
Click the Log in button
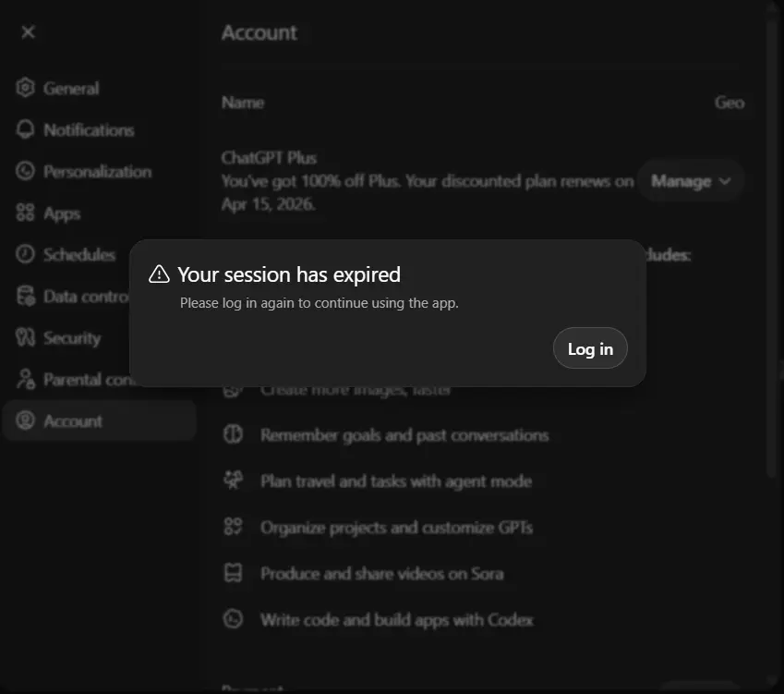(590, 348)
